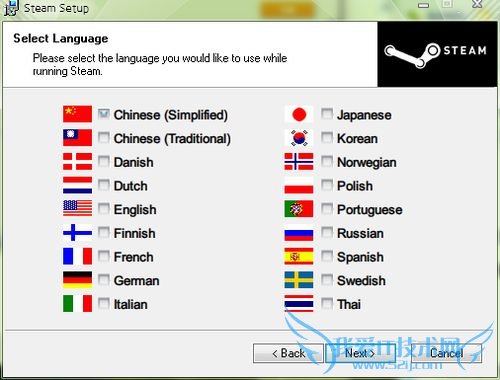Click the 'English' label text
This screenshot has height=380, width=500.
click(x=135, y=210)
